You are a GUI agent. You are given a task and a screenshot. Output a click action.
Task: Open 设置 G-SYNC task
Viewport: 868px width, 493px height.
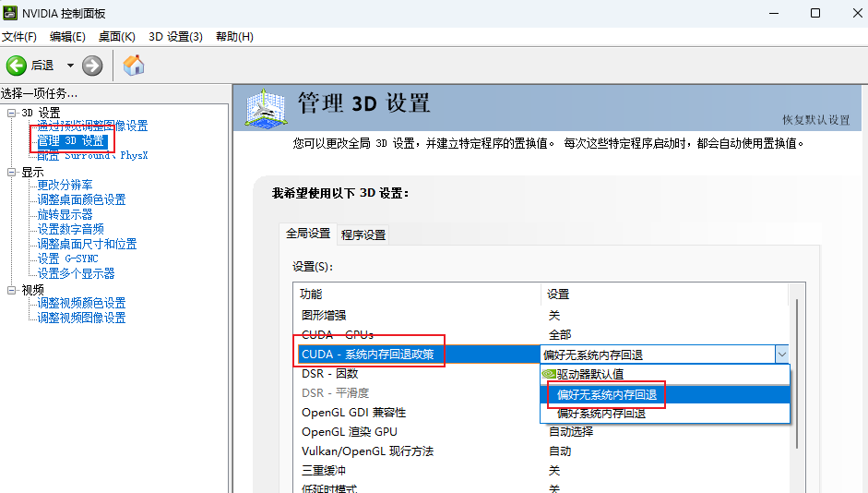tap(67, 259)
